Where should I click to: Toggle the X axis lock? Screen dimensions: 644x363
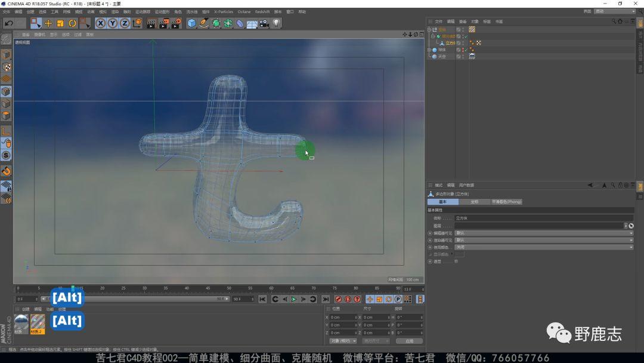click(100, 23)
